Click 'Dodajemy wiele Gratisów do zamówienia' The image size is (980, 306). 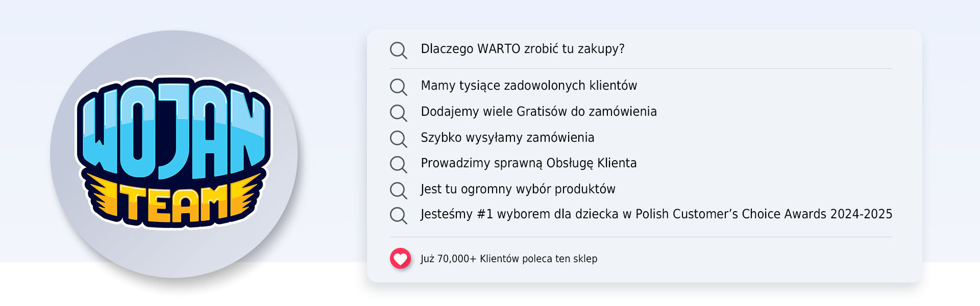click(538, 112)
